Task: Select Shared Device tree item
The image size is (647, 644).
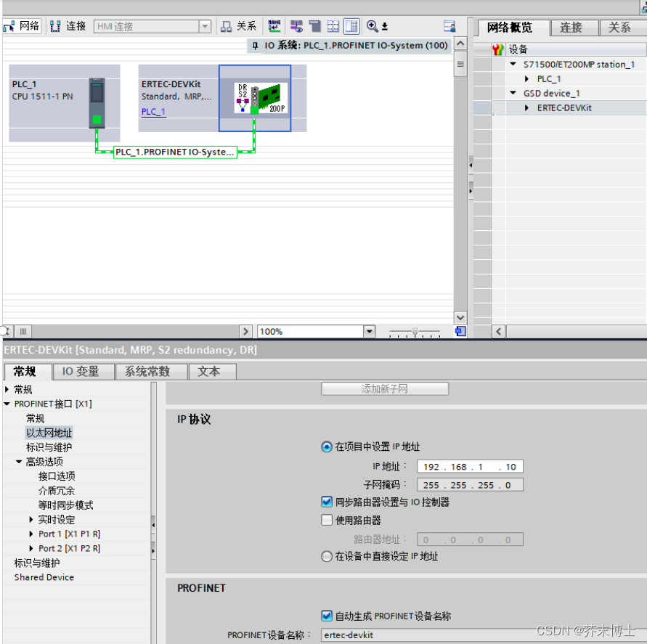Action: (x=44, y=577)
